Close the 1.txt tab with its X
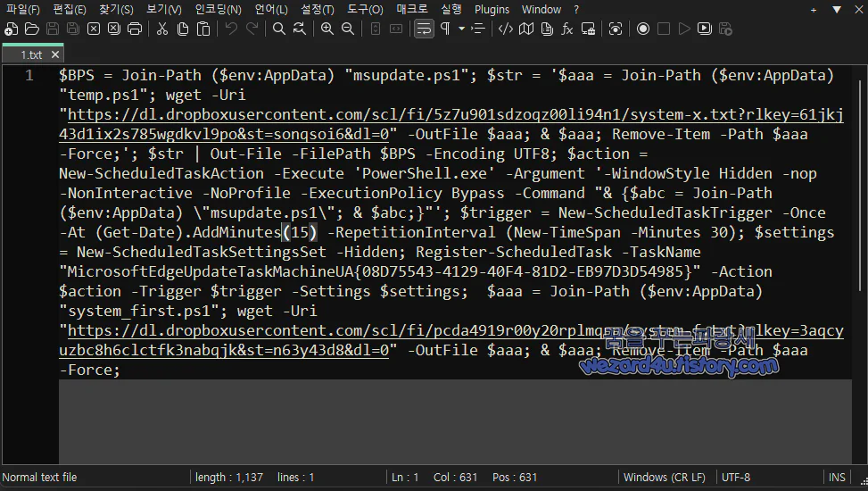 pyautogui.click(x=54, y=54)
